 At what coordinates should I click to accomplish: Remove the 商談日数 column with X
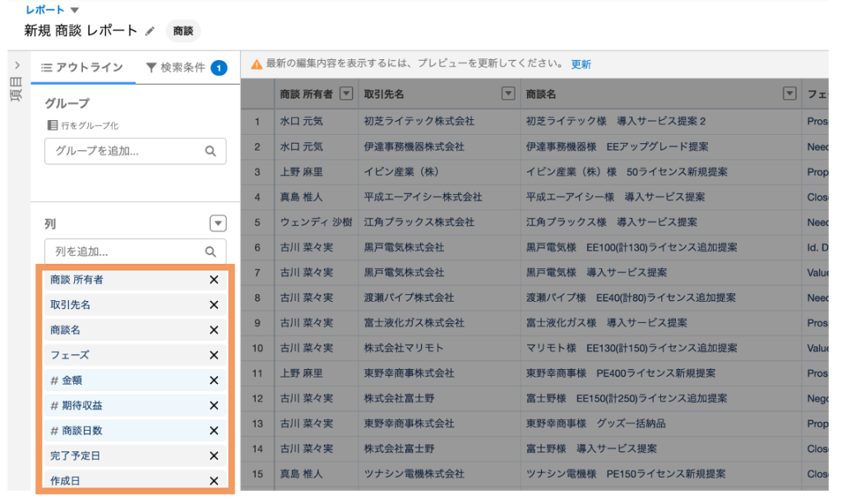click(x=214, y=431)
